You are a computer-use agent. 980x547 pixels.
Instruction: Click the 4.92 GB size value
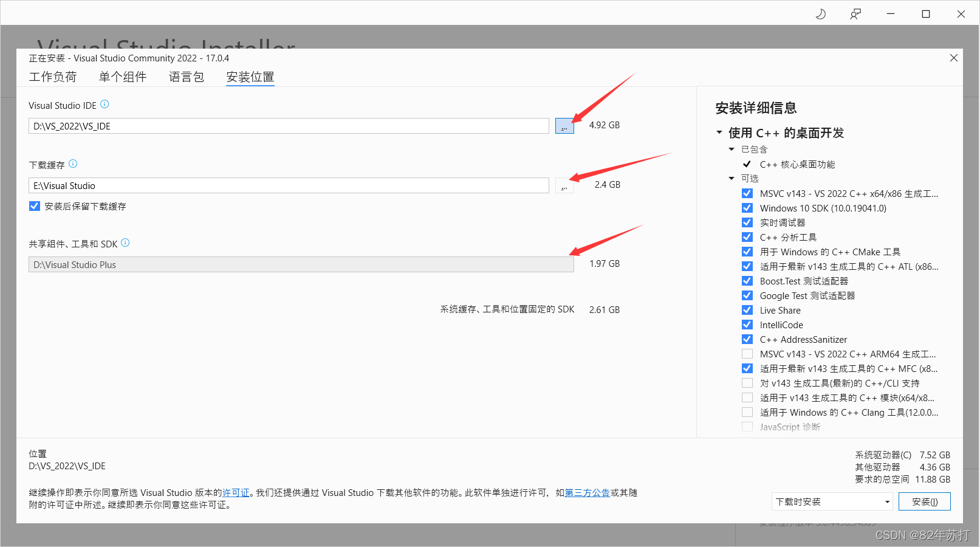(x=605, y=125)
